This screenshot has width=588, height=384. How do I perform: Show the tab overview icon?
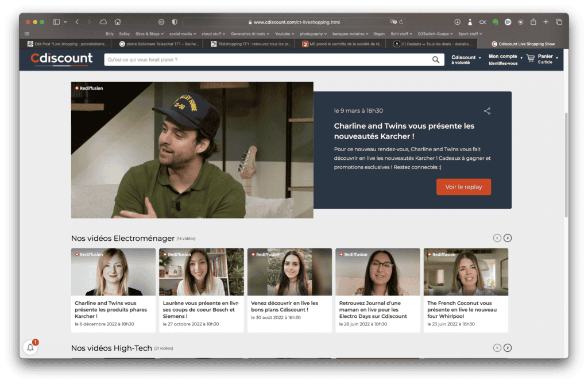[559, 22]
